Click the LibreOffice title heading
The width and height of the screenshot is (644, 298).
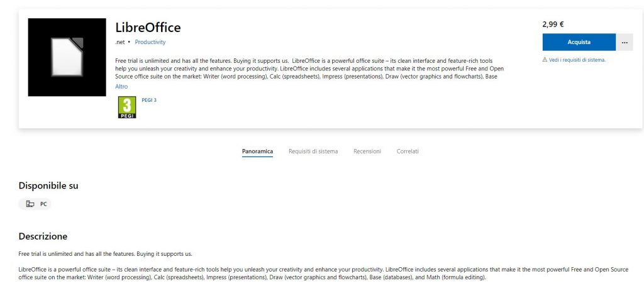pyautogui.click(x=148, y=28)
